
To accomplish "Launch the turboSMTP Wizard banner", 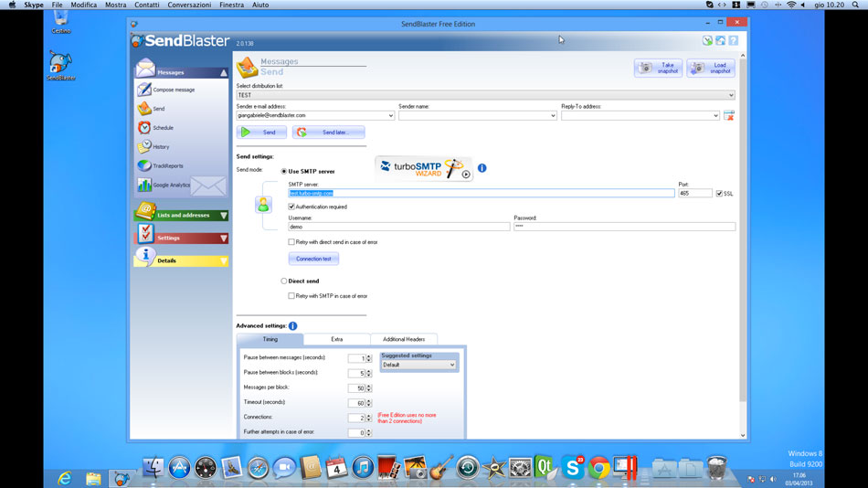I will (x=424, y=168).
